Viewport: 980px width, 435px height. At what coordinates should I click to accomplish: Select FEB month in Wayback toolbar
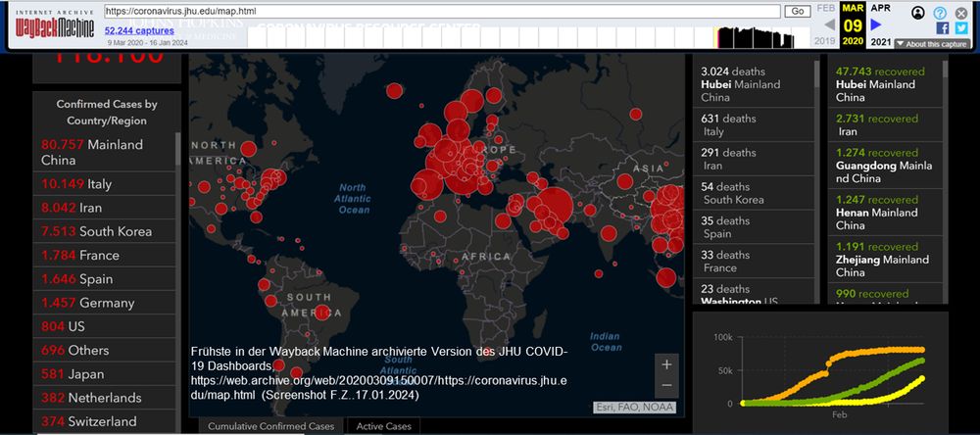click(x=825, y=8)
